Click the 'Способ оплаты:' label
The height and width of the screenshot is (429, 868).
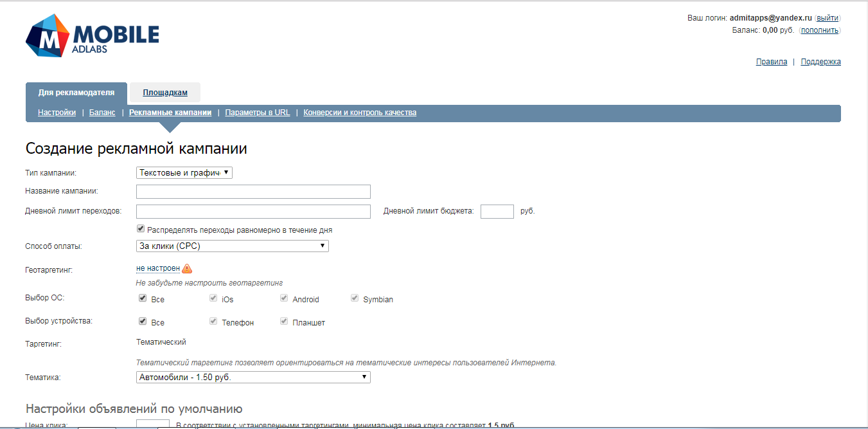coord(53,246)
